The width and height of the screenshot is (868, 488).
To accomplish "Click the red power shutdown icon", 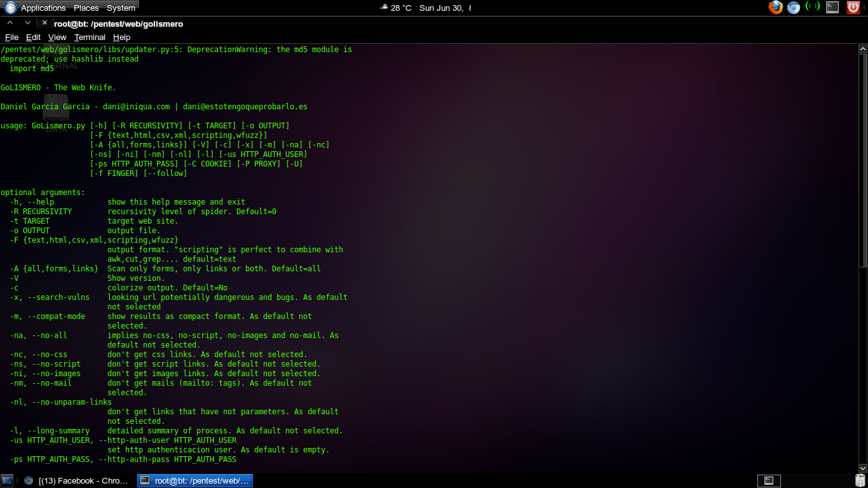I will pyautogui.click(x=853, y=8).
